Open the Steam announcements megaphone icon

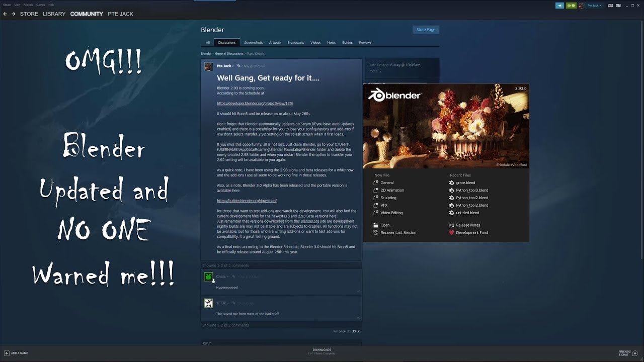tap(559, 6)
